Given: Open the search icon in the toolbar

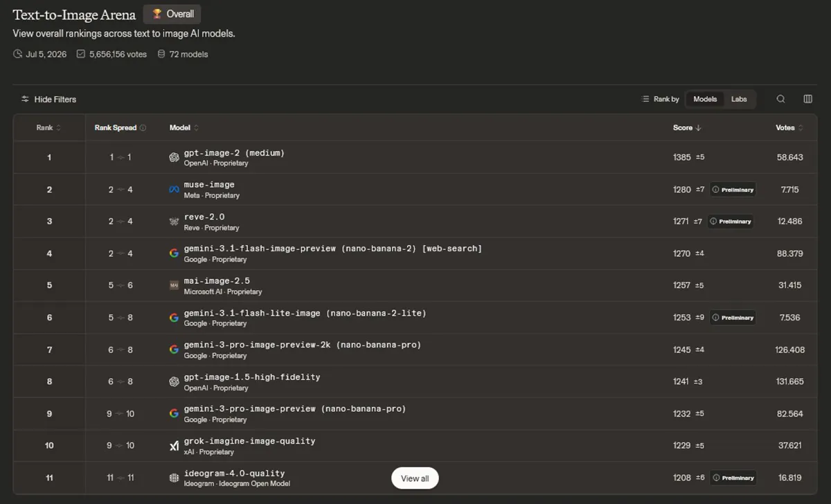Looking at the screenshot, I should point(780,99).
